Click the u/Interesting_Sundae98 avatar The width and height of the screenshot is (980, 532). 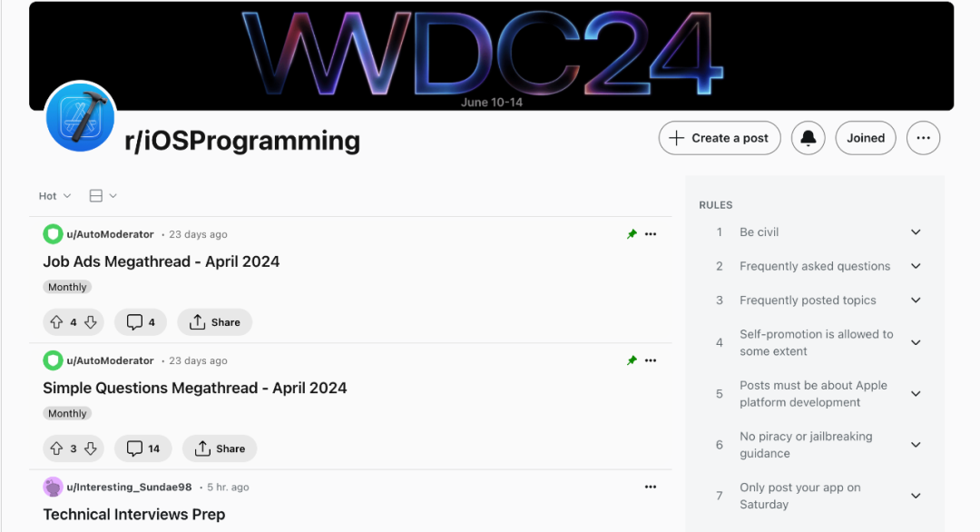coord(54,487)
